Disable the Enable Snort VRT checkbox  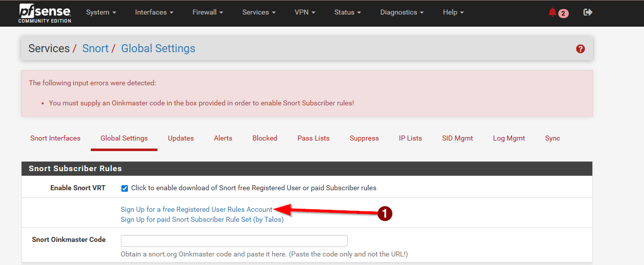124,188
